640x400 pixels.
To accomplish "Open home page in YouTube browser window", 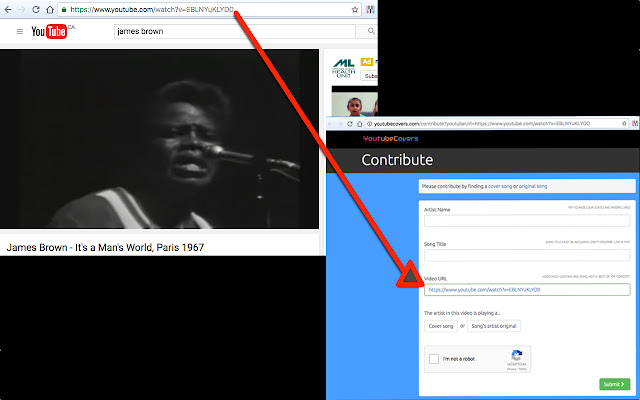I will pos(50,9).
